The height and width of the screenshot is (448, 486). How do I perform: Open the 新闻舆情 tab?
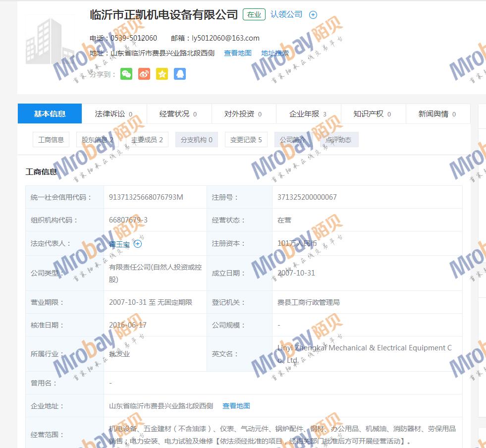coord(436,114)
